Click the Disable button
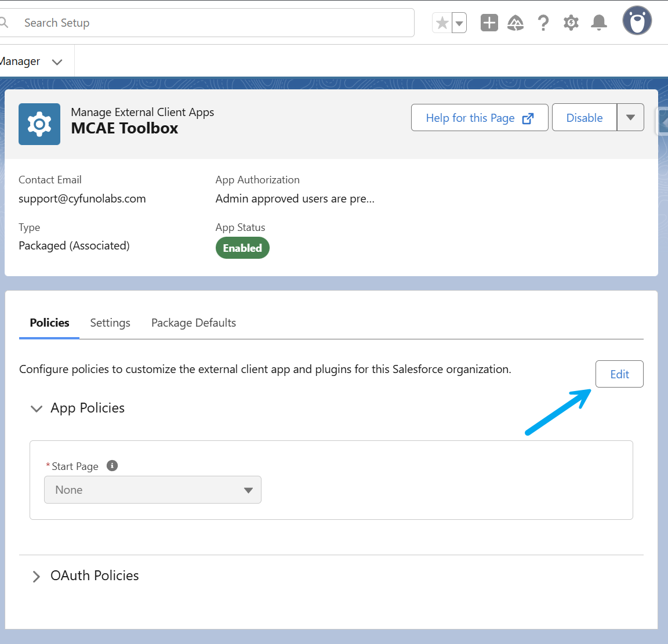Viewport: 668px width, 644px height. pyautogui.click(x=584, y=118)
